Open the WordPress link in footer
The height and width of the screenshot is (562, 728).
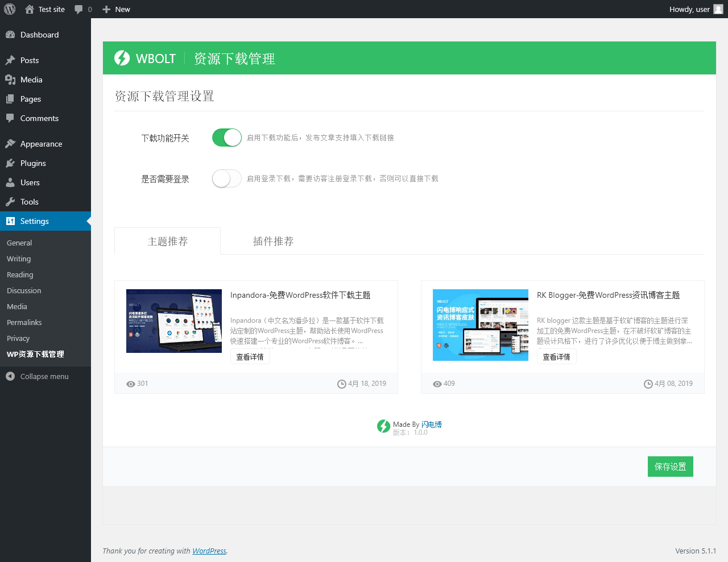tap(209, 551)
